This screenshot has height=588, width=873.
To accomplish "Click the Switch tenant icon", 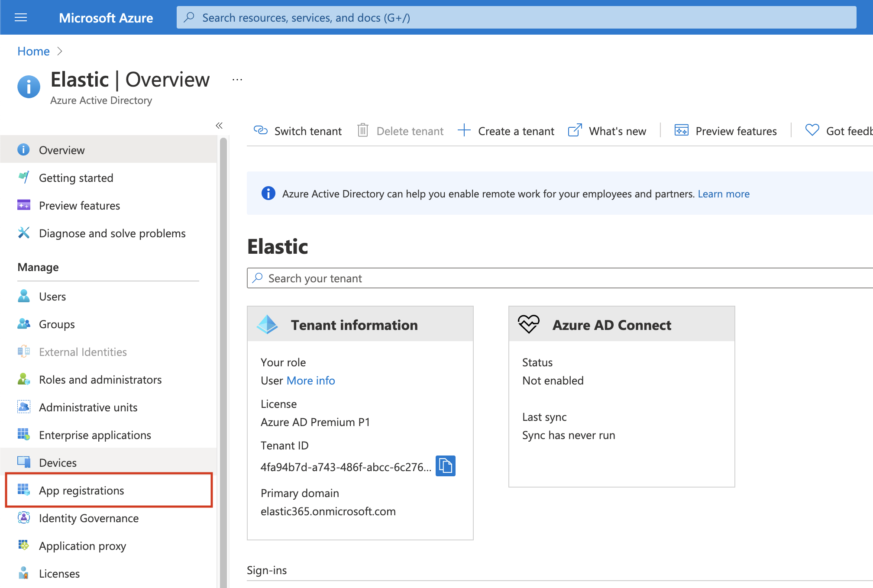I will (x=261, y=130).
